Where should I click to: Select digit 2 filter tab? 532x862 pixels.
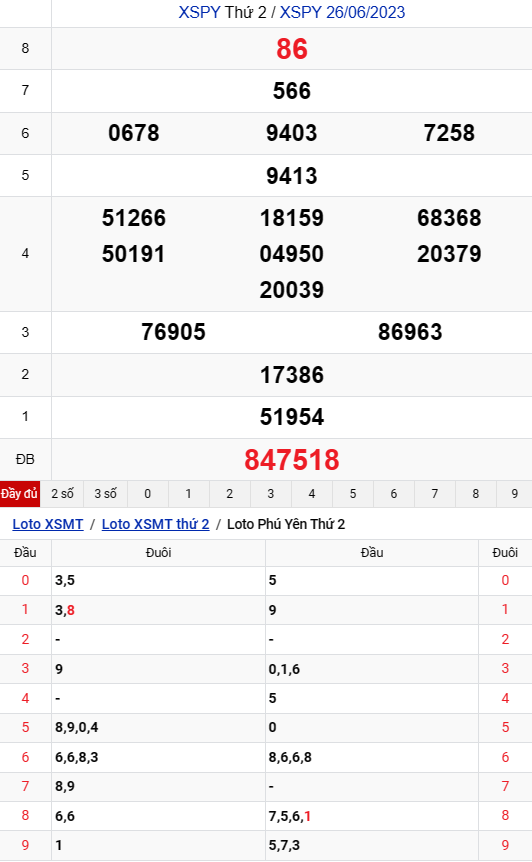click(230, 494)
